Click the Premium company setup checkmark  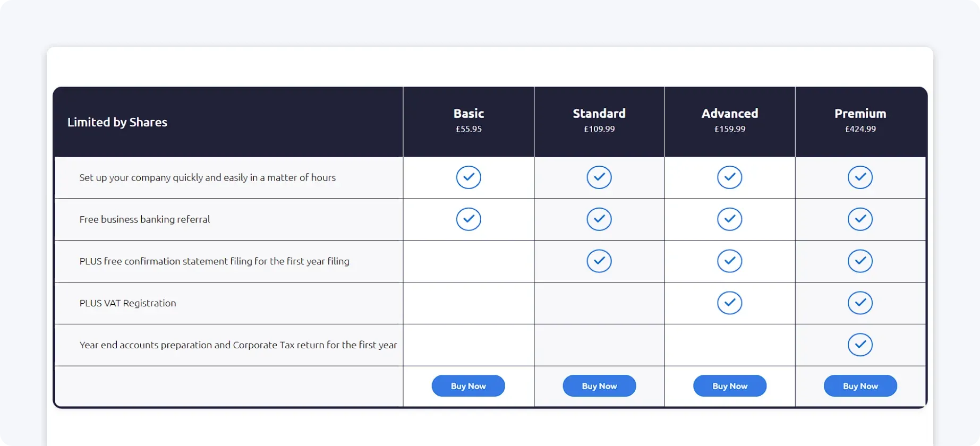[x=860, y=177]
